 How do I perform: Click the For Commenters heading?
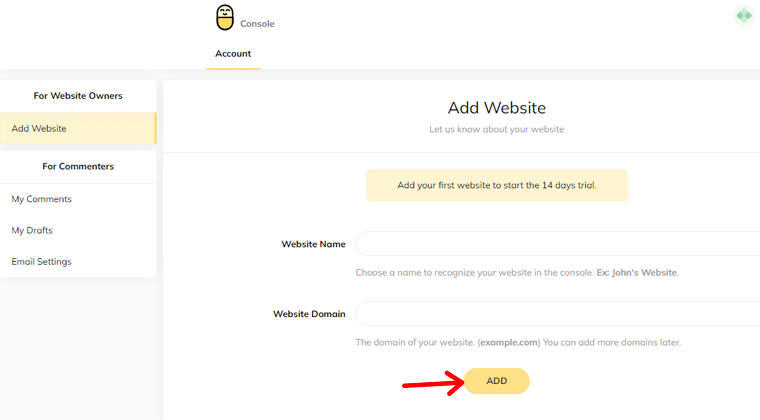pos(78,166)
